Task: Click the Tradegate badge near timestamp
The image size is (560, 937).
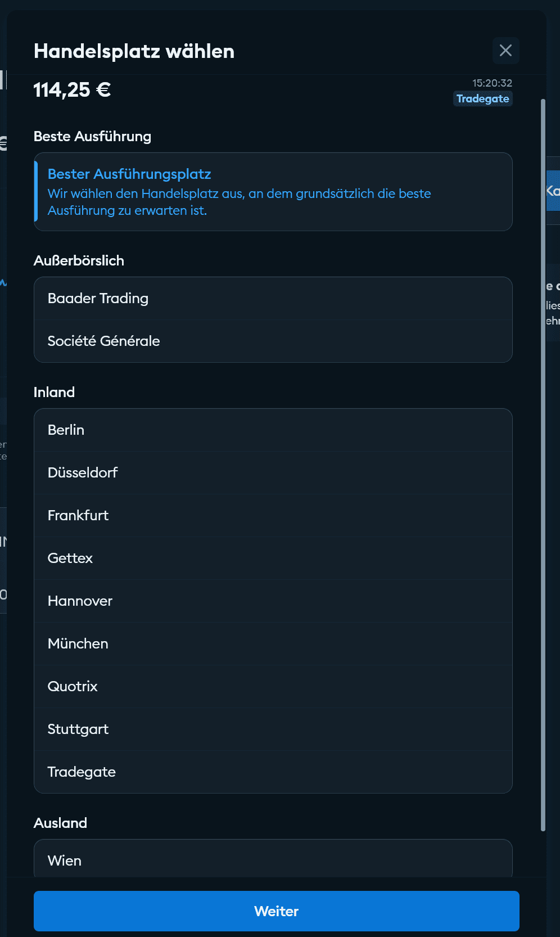Action: pos(482,99)
